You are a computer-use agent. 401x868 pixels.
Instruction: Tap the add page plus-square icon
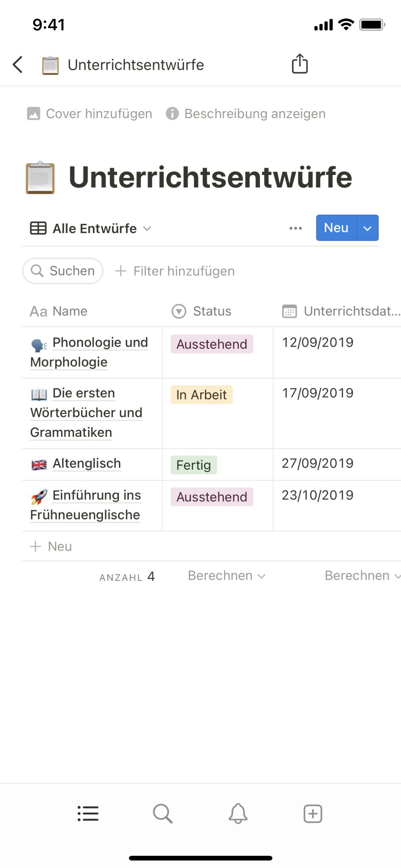point(313,813)
